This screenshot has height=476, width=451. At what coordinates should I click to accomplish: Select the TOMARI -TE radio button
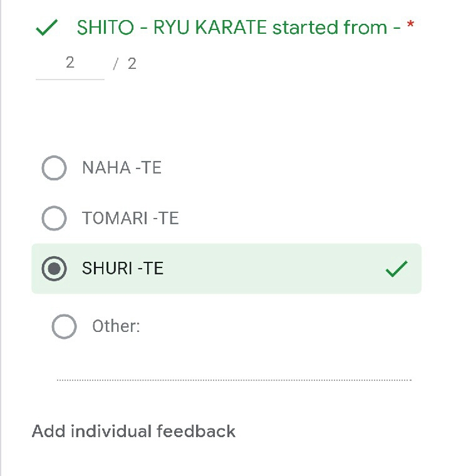tap(54, 218)
